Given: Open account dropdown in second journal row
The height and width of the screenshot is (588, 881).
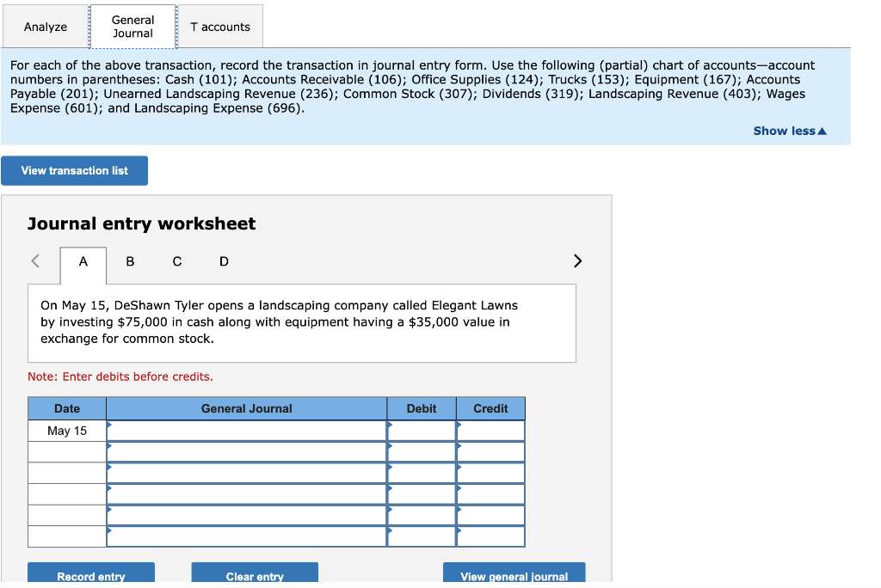Looking at the screenshot, I should tap(247, 452).
